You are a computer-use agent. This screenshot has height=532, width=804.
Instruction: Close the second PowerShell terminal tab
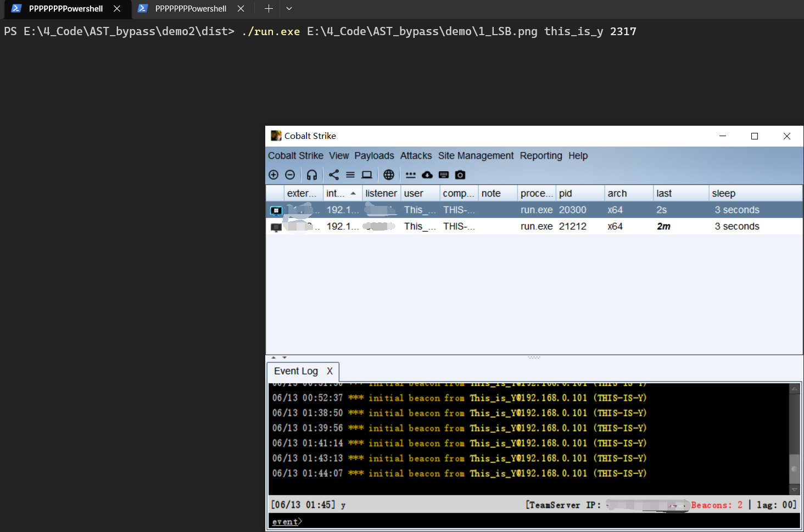tap(241, 9)
